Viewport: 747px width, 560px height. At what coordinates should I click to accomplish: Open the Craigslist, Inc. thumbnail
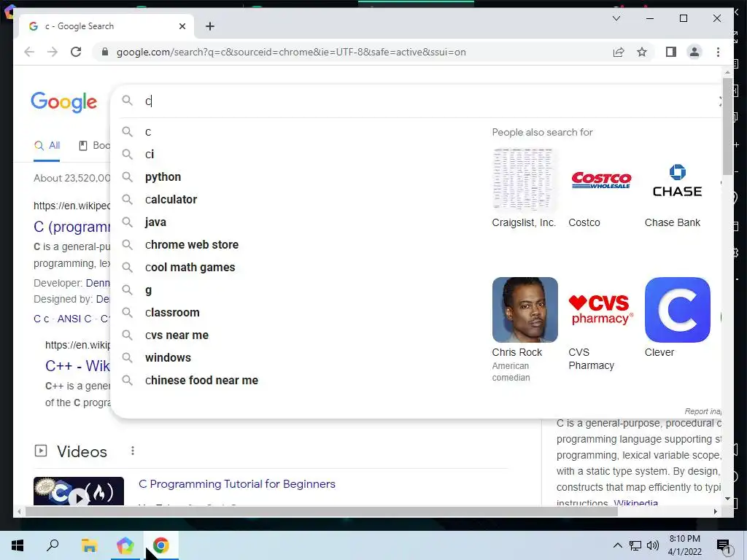pos(525,181)
